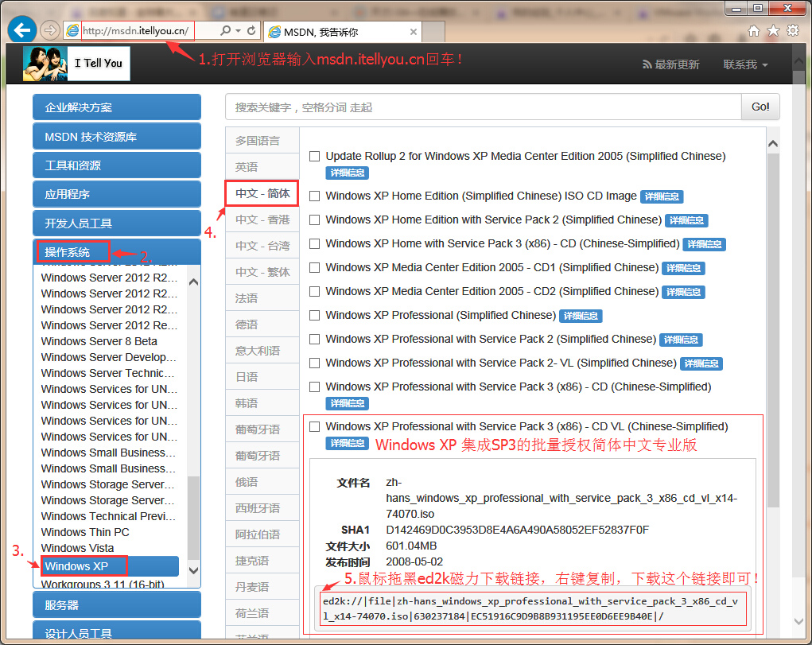The height and width of the screenshot is (645, 812).
Task: Open the Favorites star icon
Action: pos(773,31)
